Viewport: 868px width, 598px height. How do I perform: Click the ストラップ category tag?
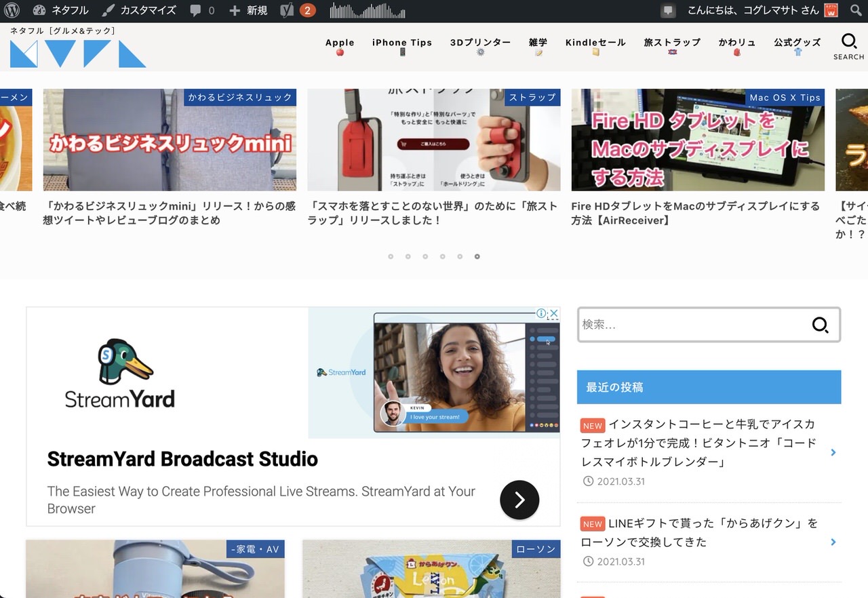(x=532, y=97)
